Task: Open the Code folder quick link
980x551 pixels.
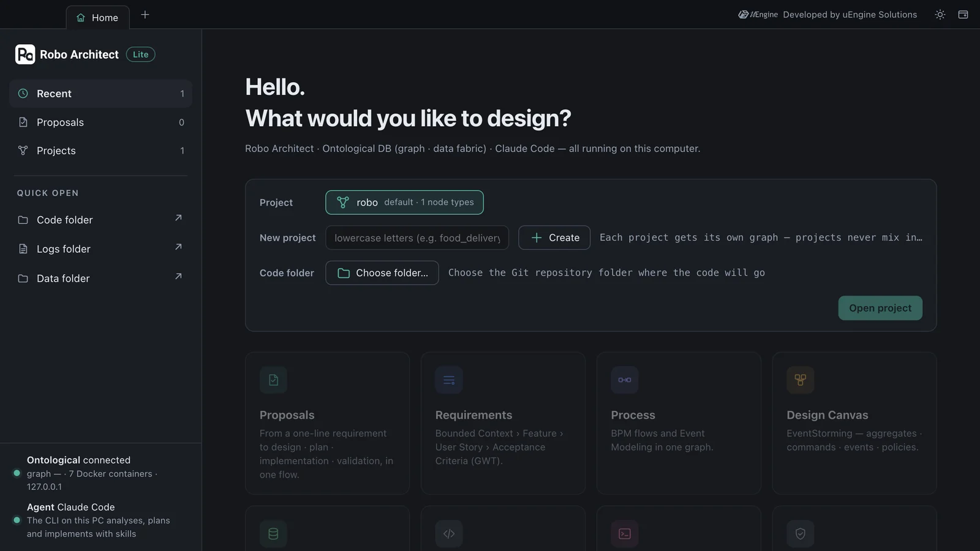Action: [100, 220]
